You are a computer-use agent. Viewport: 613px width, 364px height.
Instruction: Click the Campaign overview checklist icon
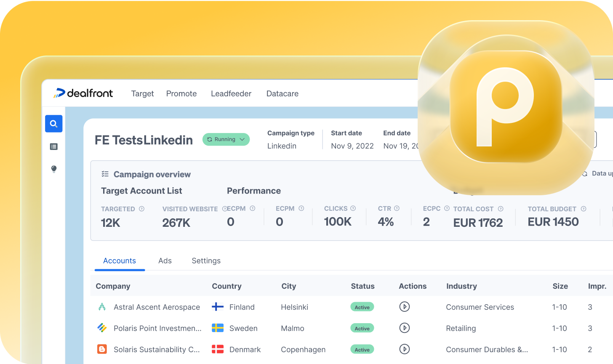click(105, 174)
